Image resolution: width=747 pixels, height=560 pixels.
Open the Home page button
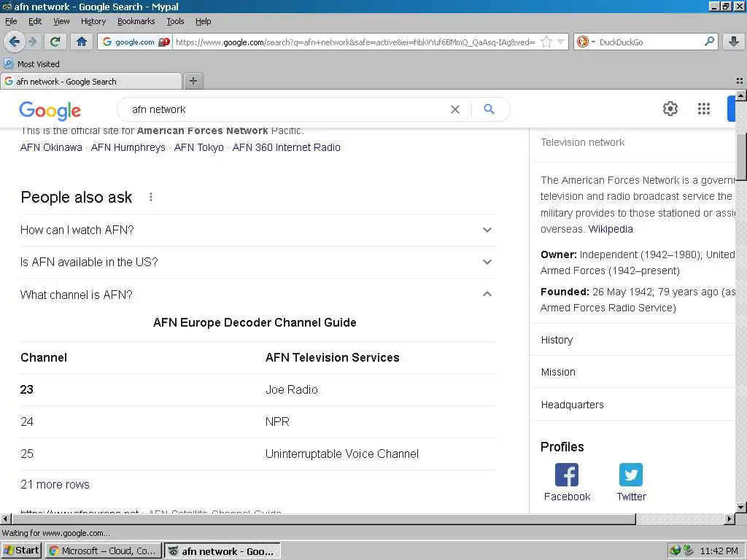pyautogui.click(x=82, y=42)
